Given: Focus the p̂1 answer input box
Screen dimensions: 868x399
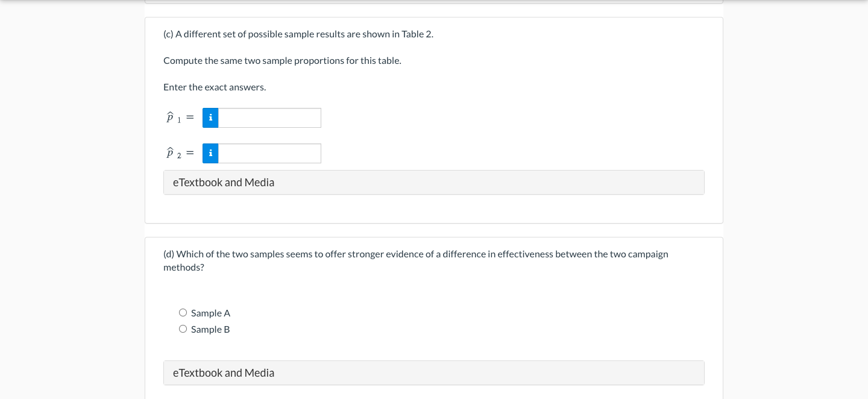Looking at the screenshot, I should [269, 118].
